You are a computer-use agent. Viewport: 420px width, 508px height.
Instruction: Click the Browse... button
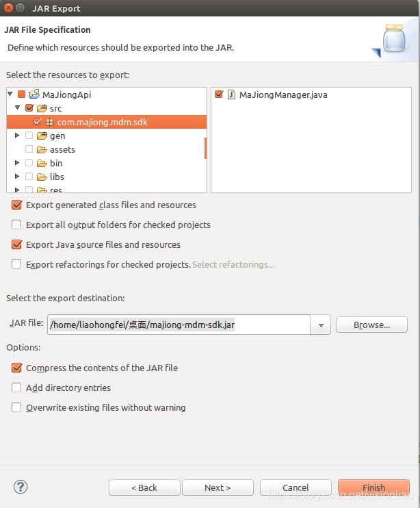(x=371, y=325)
